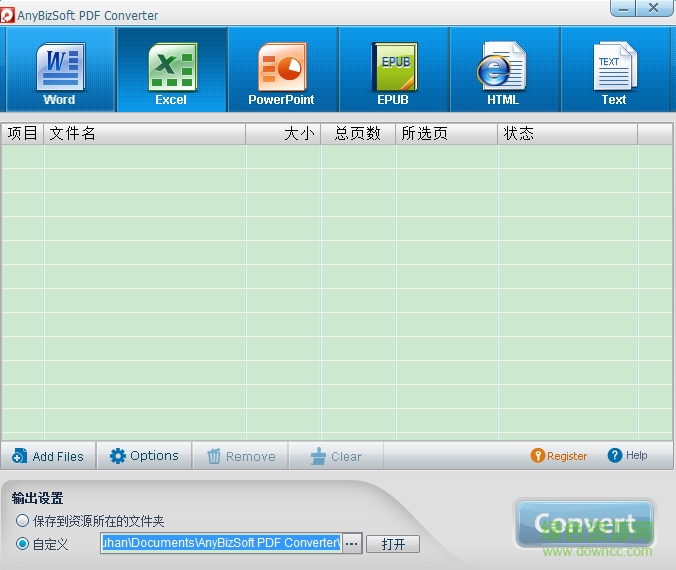
Task: Choose the HTML output format icon
Action: click(504, 69)
